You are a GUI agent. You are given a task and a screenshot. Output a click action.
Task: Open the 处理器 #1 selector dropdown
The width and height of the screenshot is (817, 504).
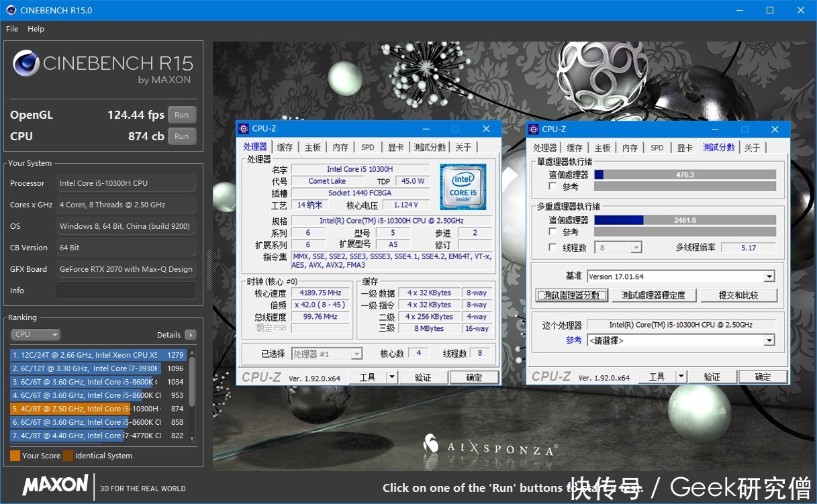(356, 352)
